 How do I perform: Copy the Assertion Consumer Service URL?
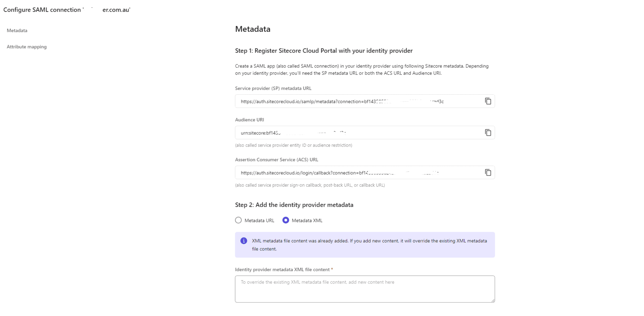(x=488, y=173)
